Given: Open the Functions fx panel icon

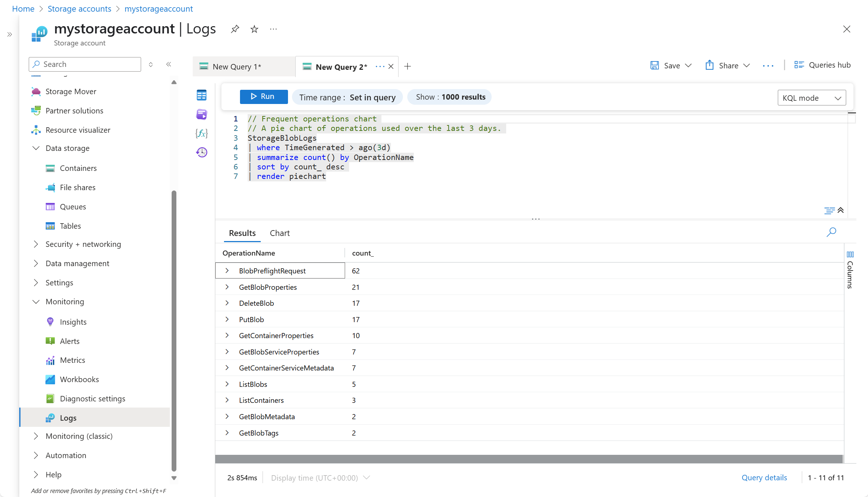Looking at the screenshot, I should [201, 133].
